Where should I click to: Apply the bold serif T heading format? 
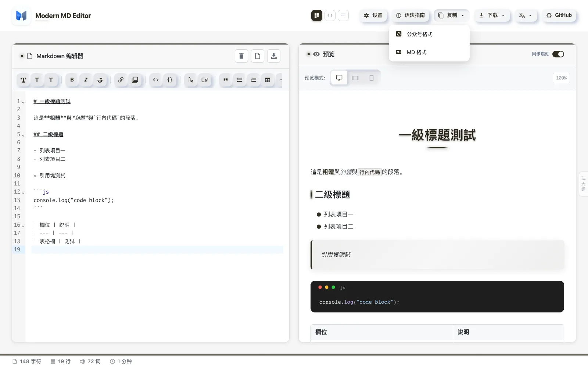click(23, 80)
